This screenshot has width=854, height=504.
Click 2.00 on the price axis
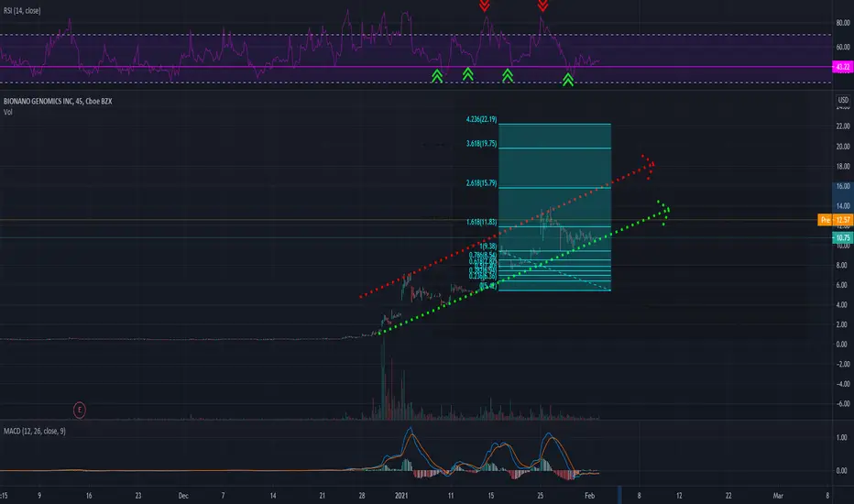(x=841, y=324)
